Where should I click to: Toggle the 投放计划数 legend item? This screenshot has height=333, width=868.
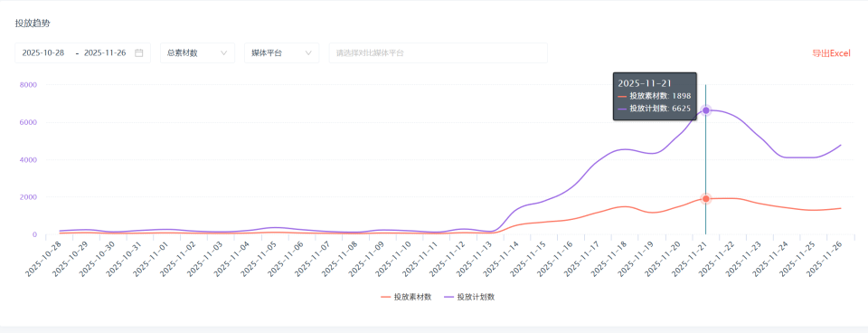(469, 297)
